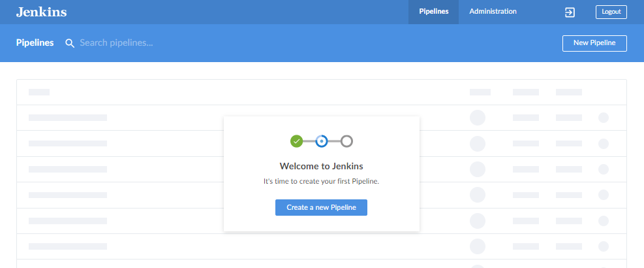644x268 pixels.
Task: Click connector line between blue and gray steps
Action: (x=334, y=141)
